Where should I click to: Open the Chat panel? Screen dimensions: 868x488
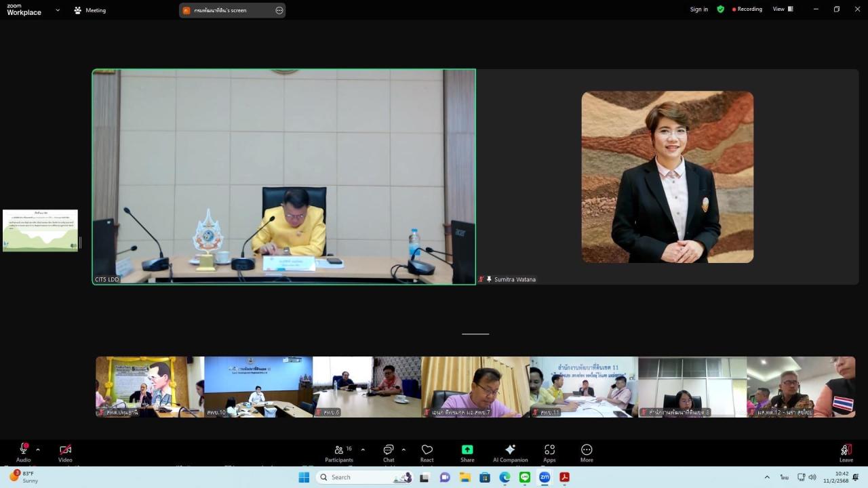click(x=389, y=451)
